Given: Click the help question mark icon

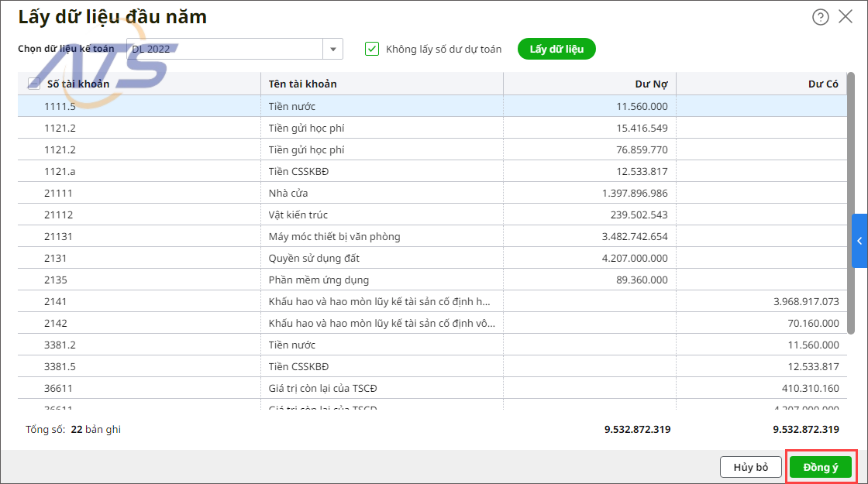Looking at the screenshot, I should coord(821,17).
